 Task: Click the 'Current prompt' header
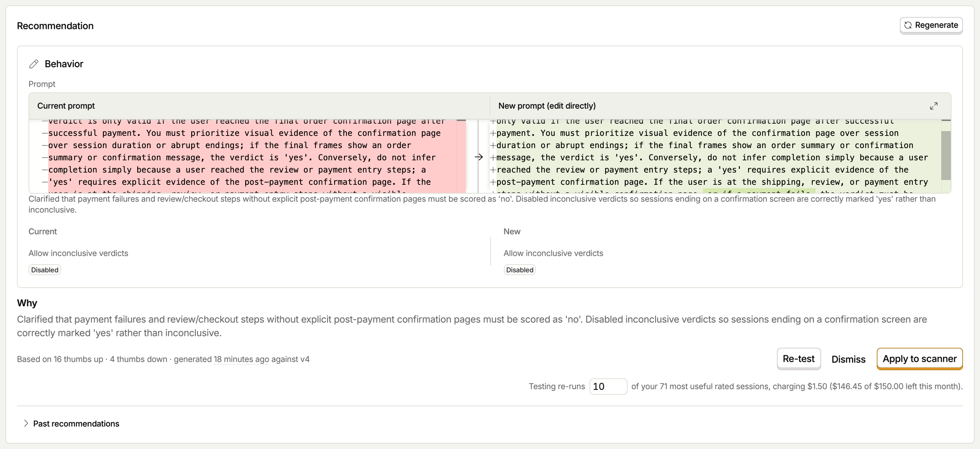click(66, 106)
